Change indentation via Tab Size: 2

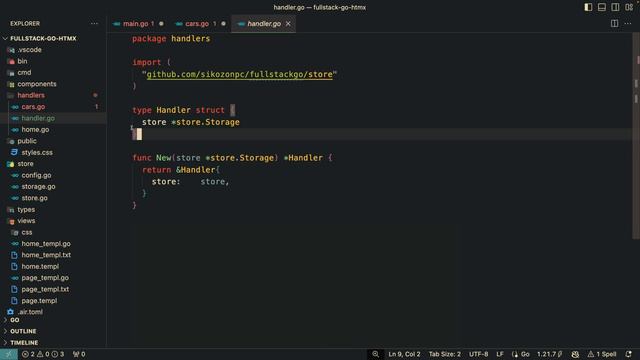click(444, 354)
